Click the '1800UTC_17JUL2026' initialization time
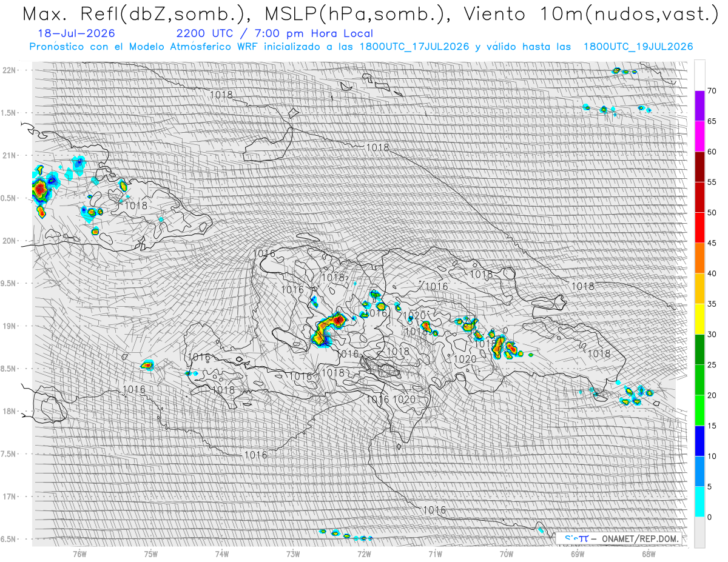Screen dimensions: 728x562 414,47
